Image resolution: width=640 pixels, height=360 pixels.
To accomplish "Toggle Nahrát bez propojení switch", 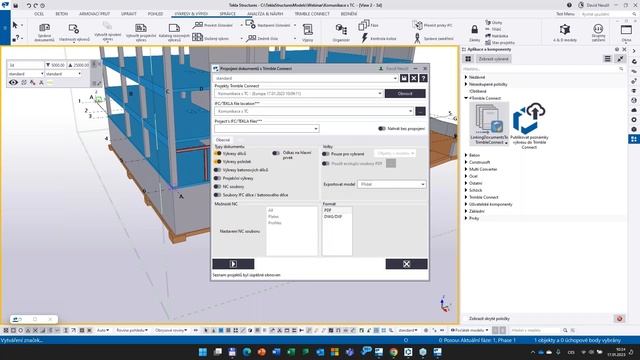I will pyautogui.click(x=382, y=129).
